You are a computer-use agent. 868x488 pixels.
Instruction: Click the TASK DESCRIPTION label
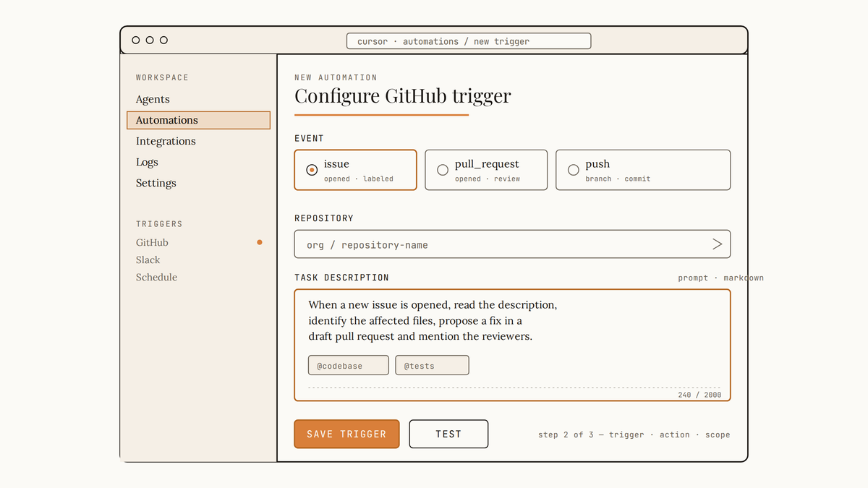[x=341, y=278]
